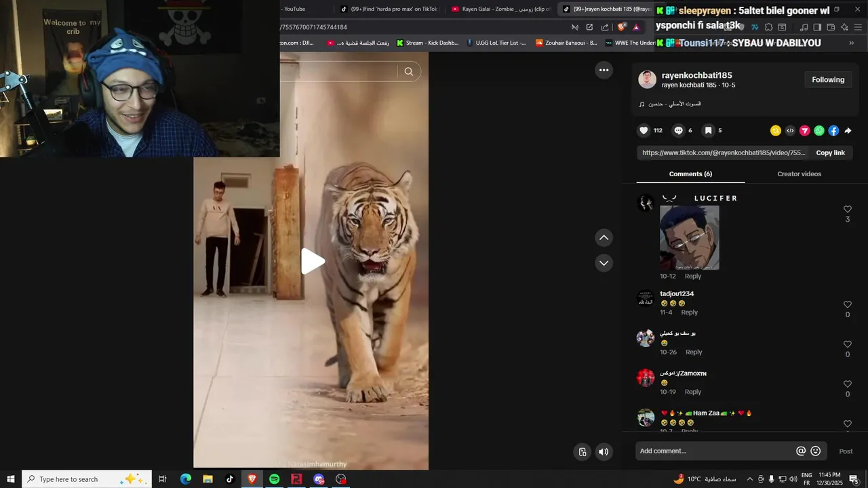This screenshot has height=488, width=868.
Task: Share the video to WhatsApp
Action: (x=819, y=131)
